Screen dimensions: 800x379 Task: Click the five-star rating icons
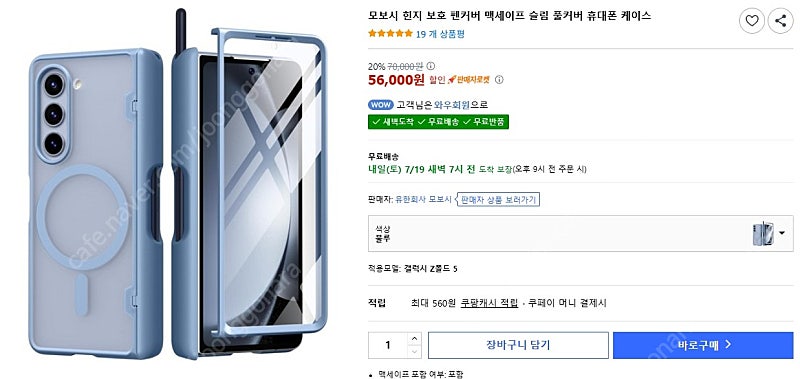click(x=390, y=34)
